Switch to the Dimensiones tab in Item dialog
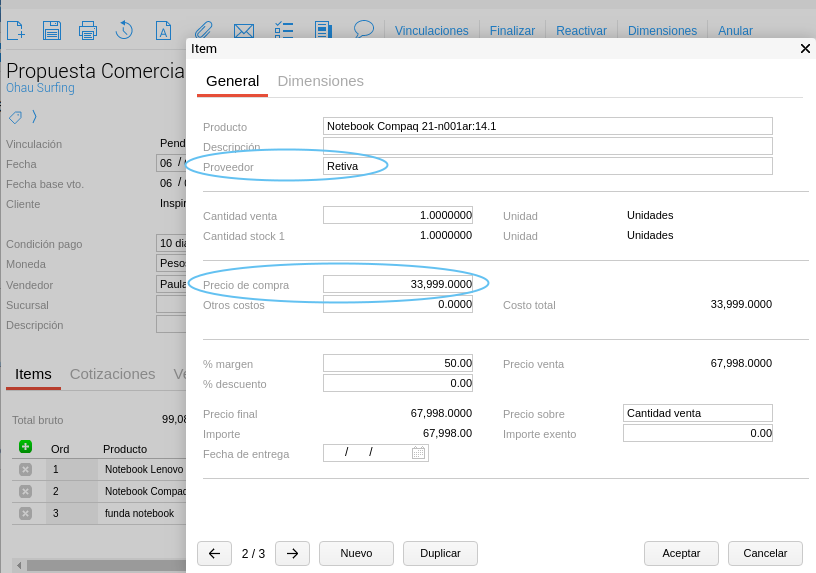This screenshot has height=573, width=816. click(320, 81)
